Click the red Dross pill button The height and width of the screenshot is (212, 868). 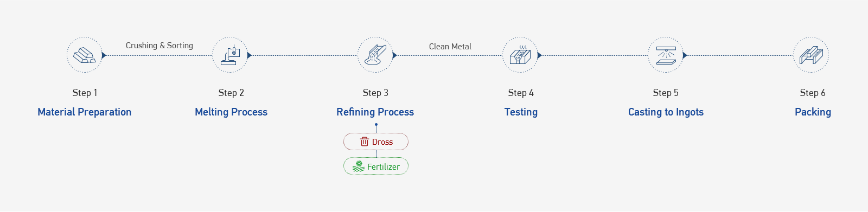click(376, 142)
